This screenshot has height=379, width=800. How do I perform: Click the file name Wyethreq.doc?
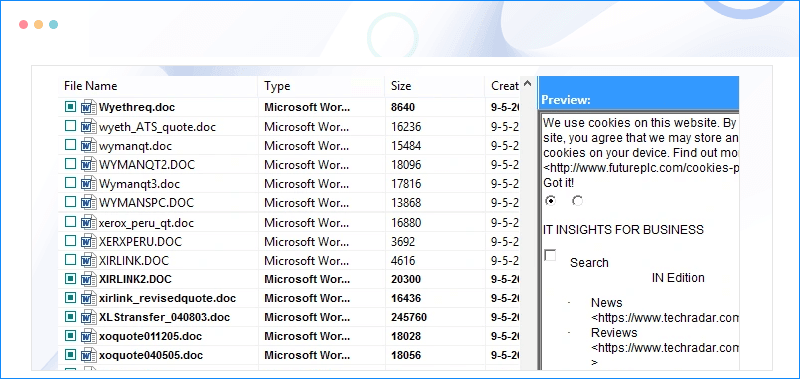(137, 107)
